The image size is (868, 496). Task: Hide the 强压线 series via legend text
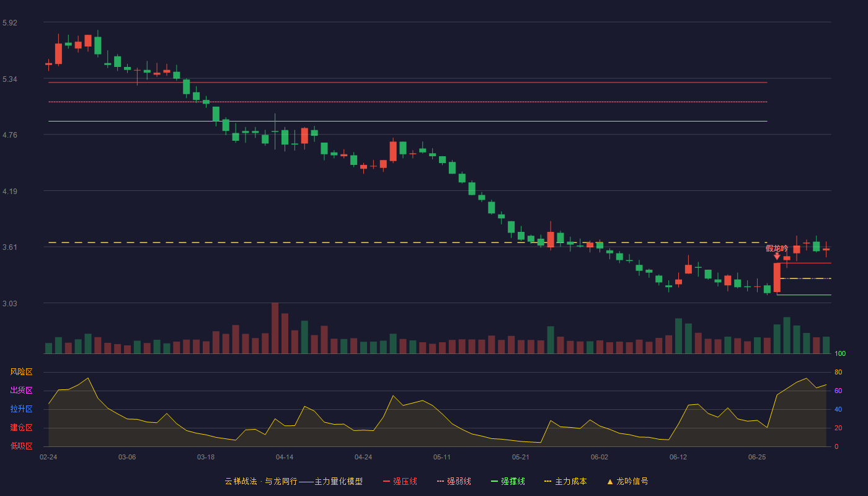405,481
